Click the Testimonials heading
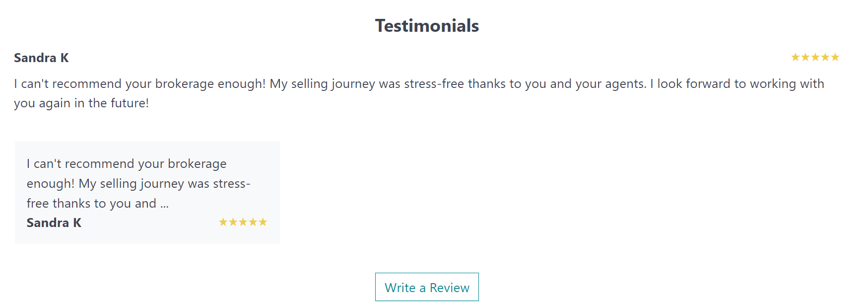Image resolution: width=868 pixels, height=306 pixels. (427, 25)
